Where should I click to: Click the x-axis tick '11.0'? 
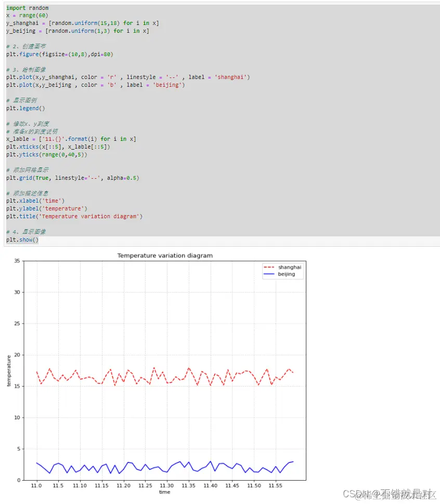pos(36,486)
